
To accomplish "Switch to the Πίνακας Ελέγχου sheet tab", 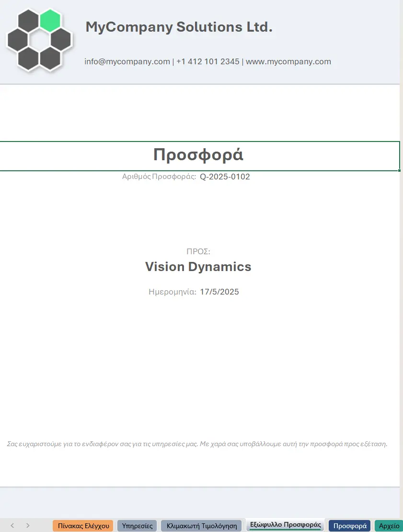I will click(x=83, y=526).
